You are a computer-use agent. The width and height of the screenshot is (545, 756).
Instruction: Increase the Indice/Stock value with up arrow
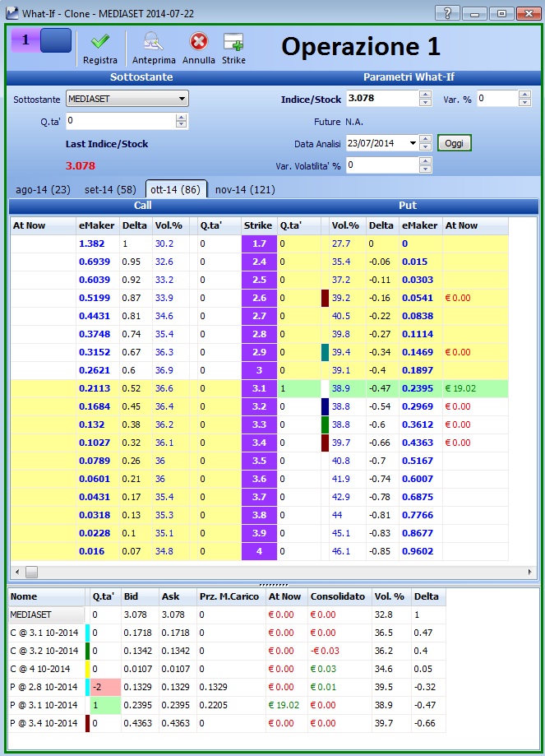pyautogui.click(x=425, y=95)
